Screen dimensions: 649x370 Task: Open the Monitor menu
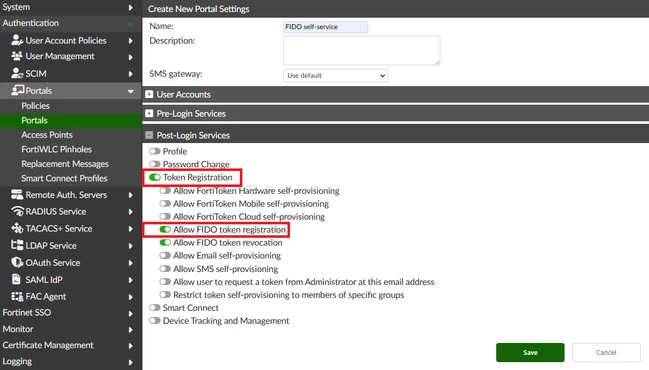(18, 329)
